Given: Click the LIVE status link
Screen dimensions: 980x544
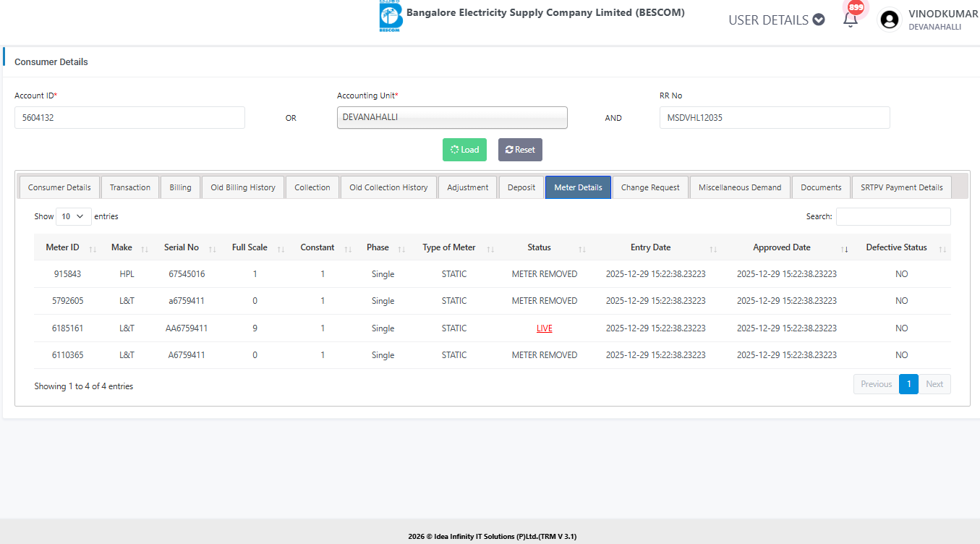Looking at the screenshot, I should click(x=544, y=328).
